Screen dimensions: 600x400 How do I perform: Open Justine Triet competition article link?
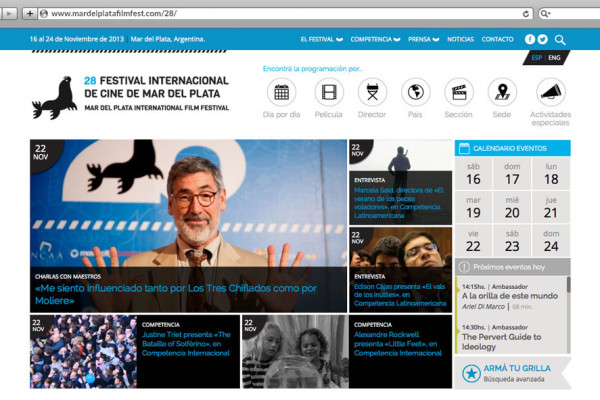click(x=186, y=343)
